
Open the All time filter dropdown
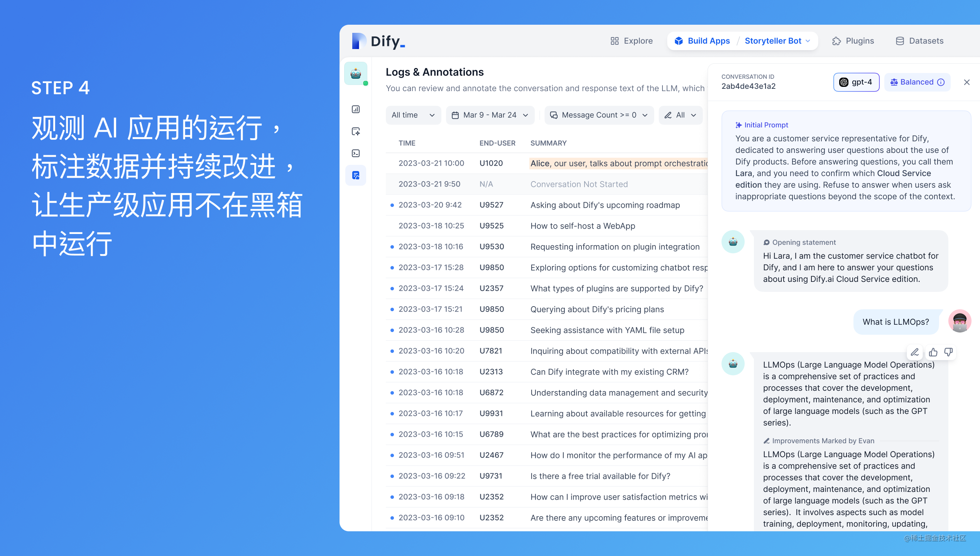(413, 115)
